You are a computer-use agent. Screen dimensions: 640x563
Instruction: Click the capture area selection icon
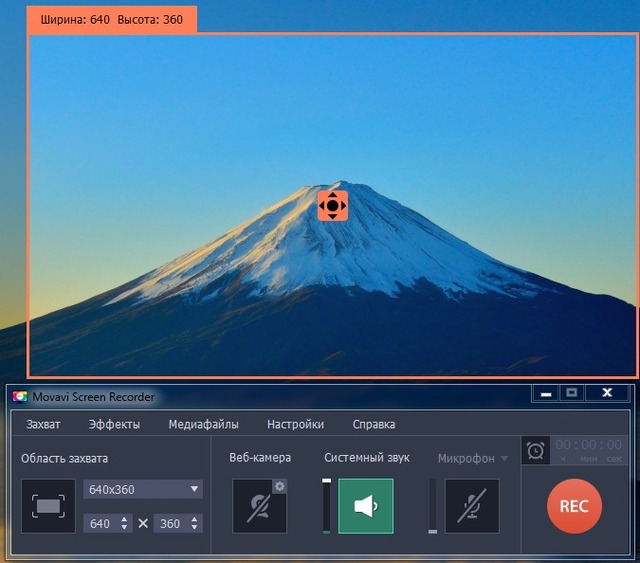pos(49,506)
